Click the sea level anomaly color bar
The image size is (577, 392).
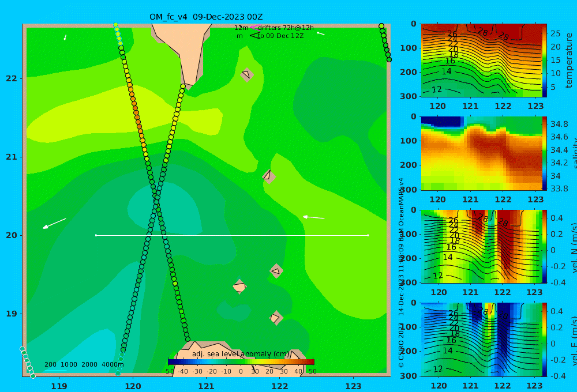coord(241,362)
